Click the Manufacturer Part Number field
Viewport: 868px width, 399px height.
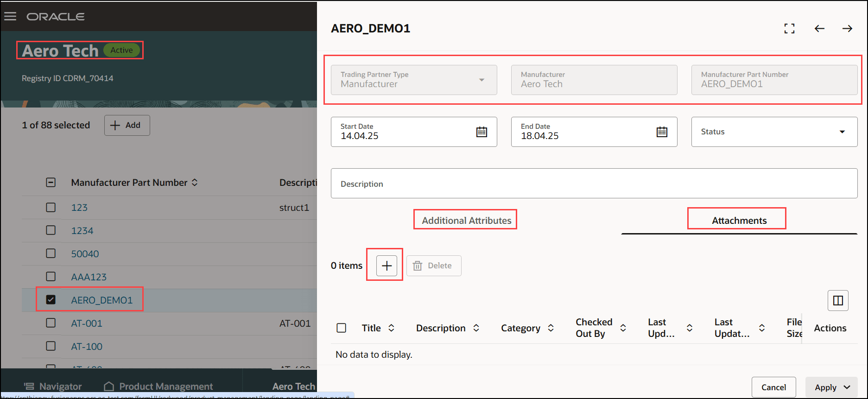774,80
